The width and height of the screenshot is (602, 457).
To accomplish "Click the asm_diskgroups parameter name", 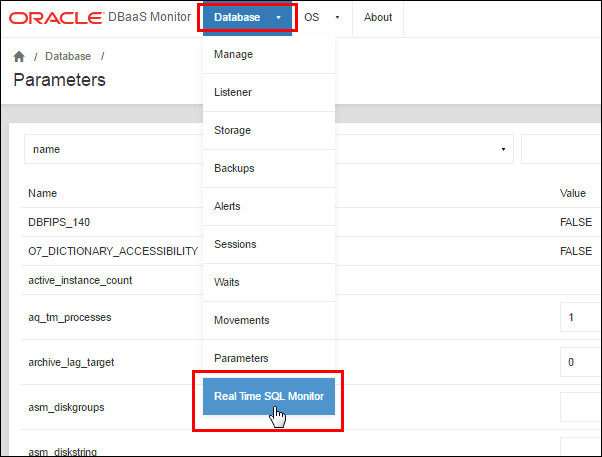I will tap(66, 407).
